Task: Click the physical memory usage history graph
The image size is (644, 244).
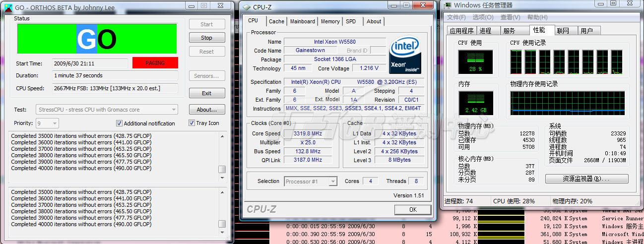Action: pos(567,103)
